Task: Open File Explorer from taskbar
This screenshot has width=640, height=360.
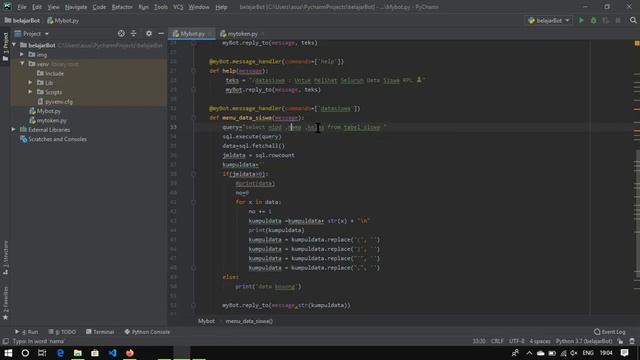Action: click(78, 353)
